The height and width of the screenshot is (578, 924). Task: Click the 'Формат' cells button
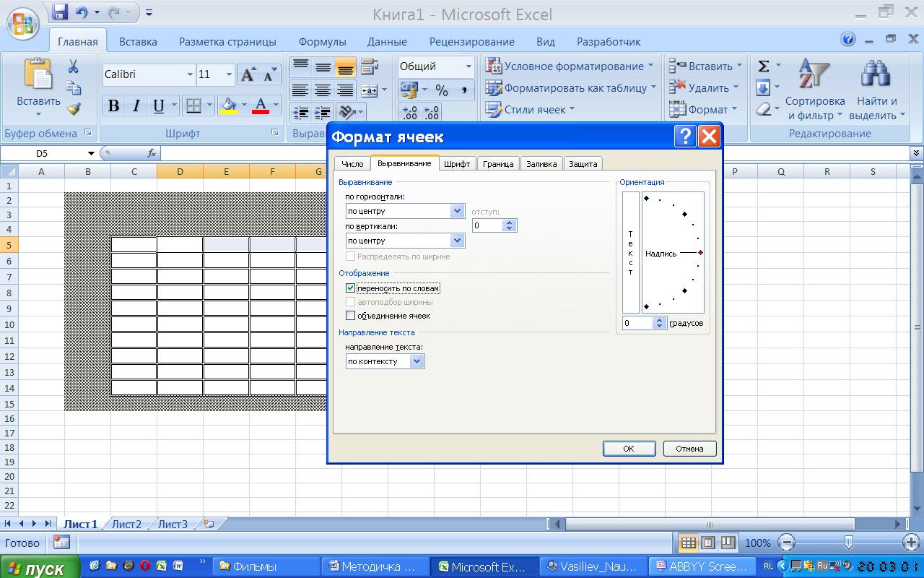point(703,110)
